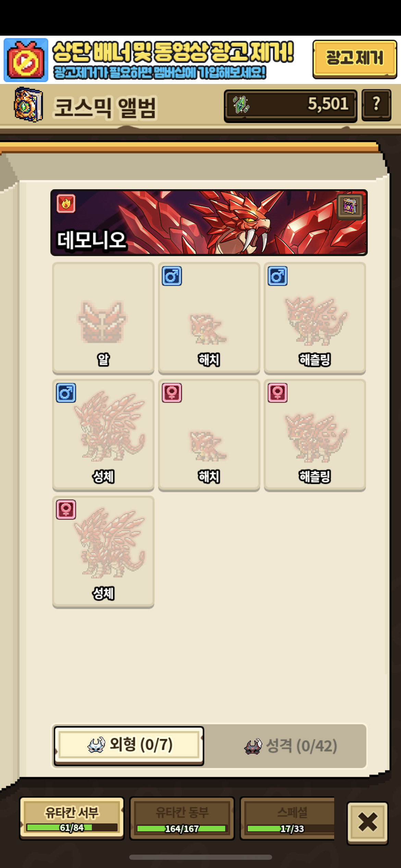Select the female 해츨링 hatchling card
The width and height of the screenshot is (401, 868).
pyautogui.click(x=315, y=435)
